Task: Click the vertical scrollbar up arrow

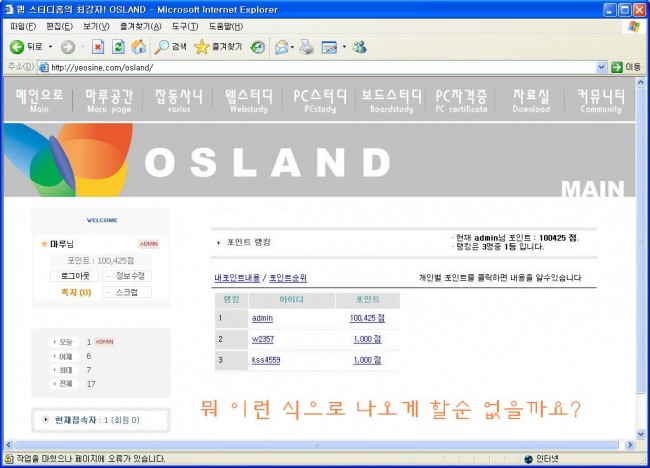Action: [x=640, y=82]
